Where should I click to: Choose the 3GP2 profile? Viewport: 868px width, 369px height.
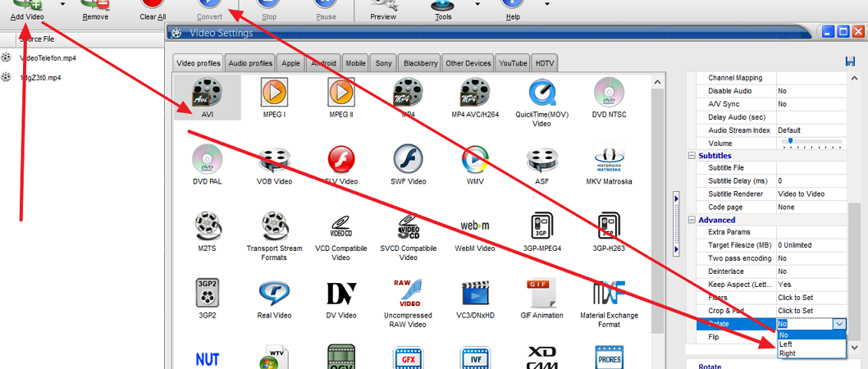[208, 298]
